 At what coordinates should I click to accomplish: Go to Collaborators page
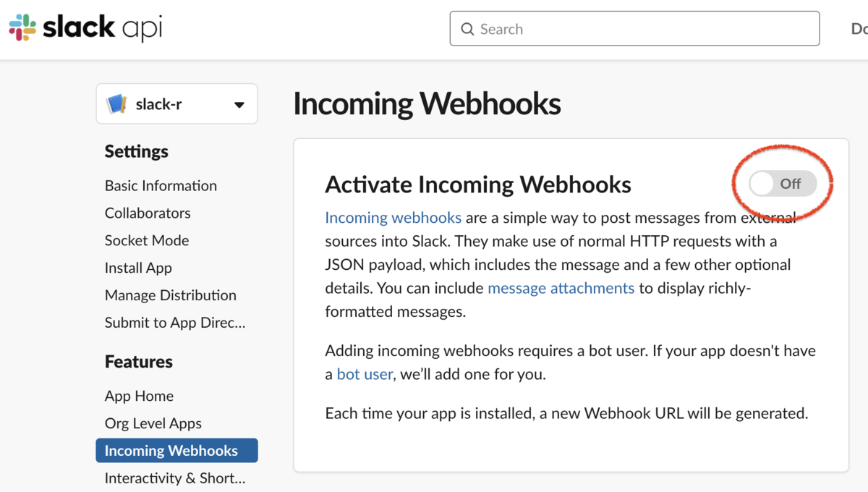pyautogui.click(x=148, y=213)
